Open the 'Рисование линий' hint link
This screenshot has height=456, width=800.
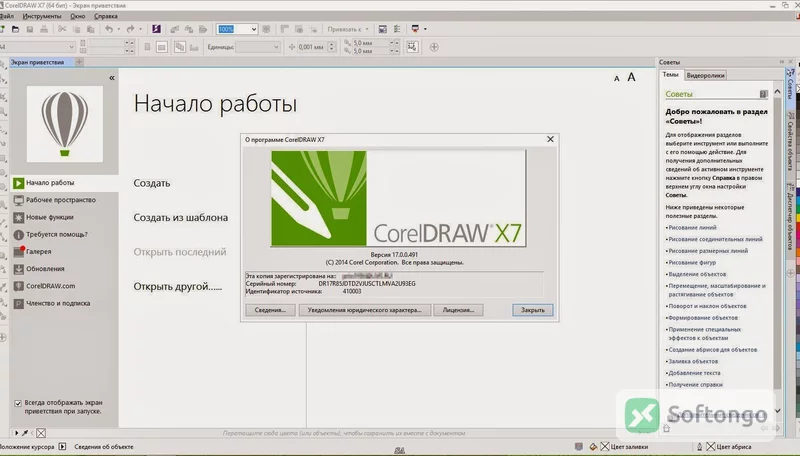692,227
